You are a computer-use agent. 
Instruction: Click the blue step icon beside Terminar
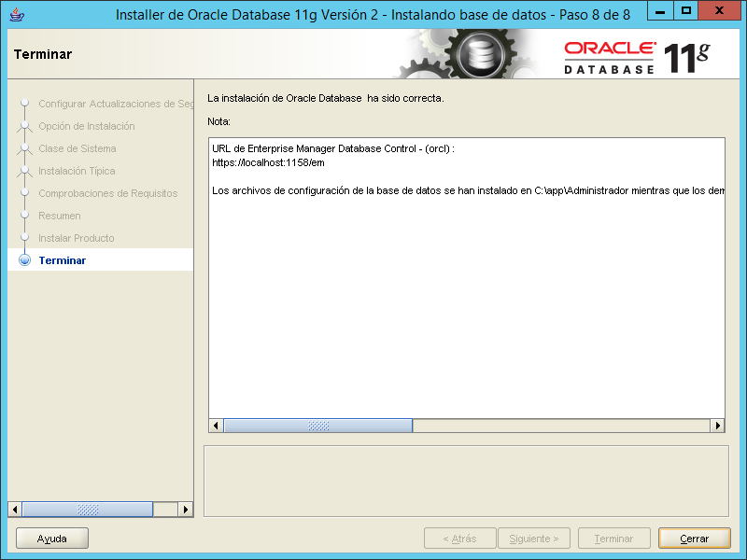point(23,260)
